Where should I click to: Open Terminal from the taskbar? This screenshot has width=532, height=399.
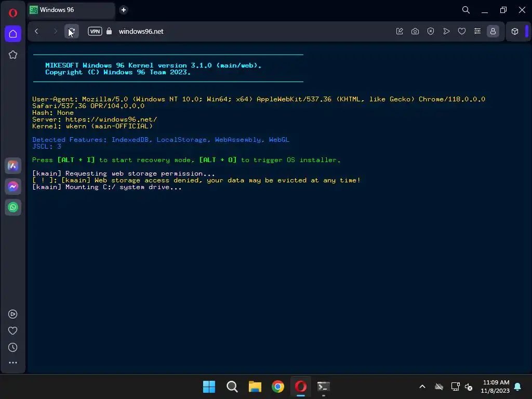click(323, 387)
